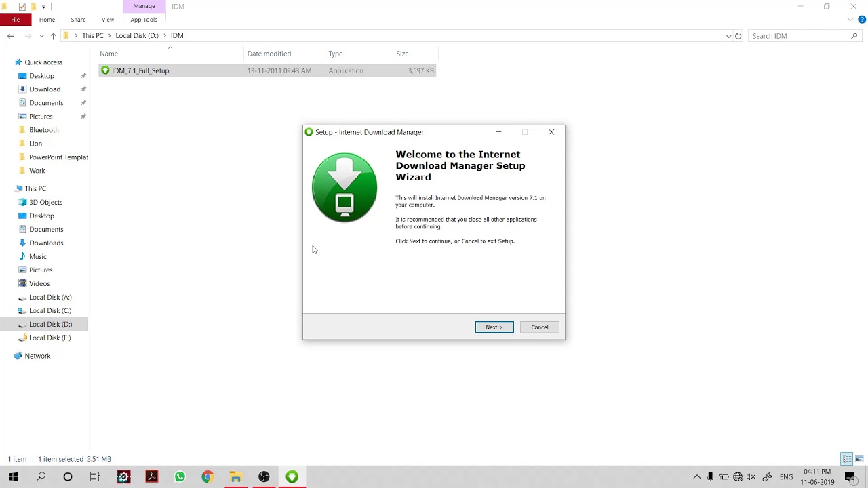Sort files by the Type column header
Image resolution: width=868 pixels, height=488 pixels.
[336, 54]
